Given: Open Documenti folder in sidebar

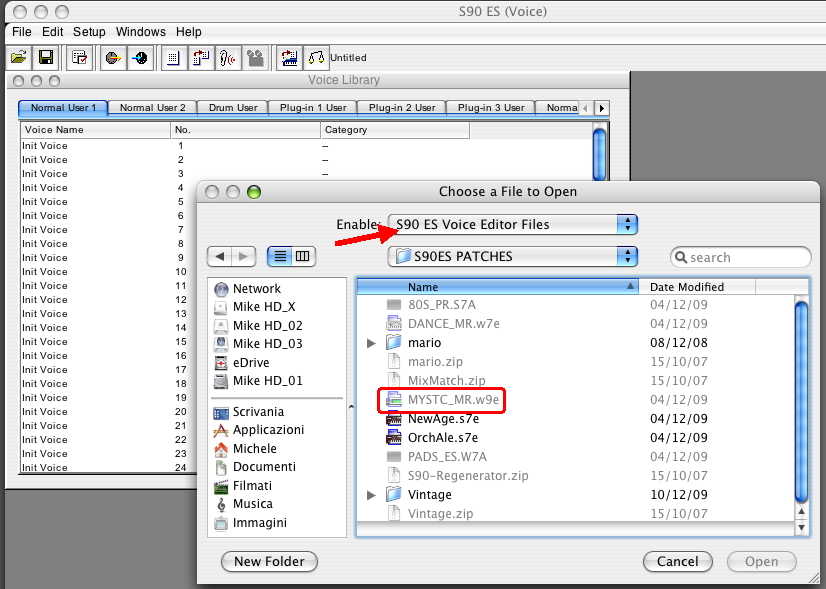Looking at the screenshot, I should click(x=255, y=467).
